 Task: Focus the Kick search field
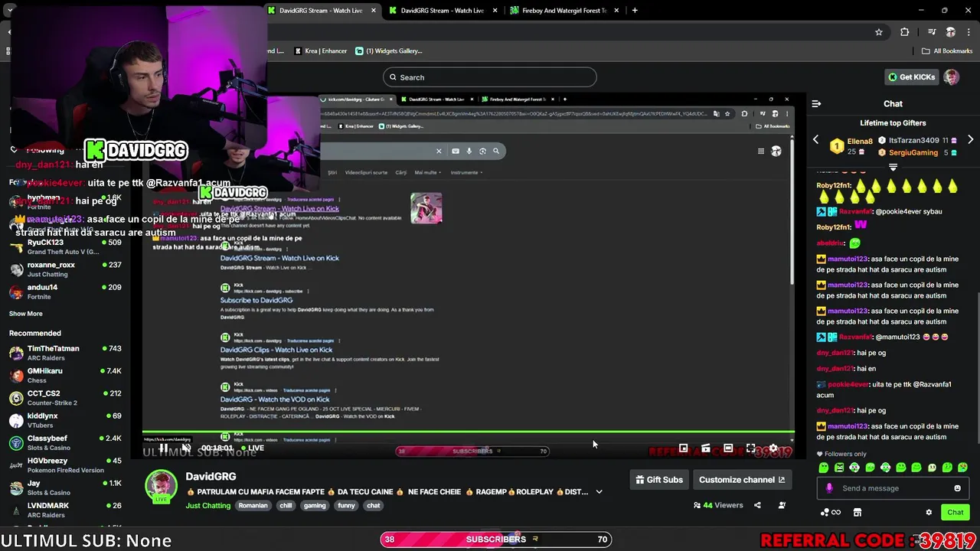(490, 77)
